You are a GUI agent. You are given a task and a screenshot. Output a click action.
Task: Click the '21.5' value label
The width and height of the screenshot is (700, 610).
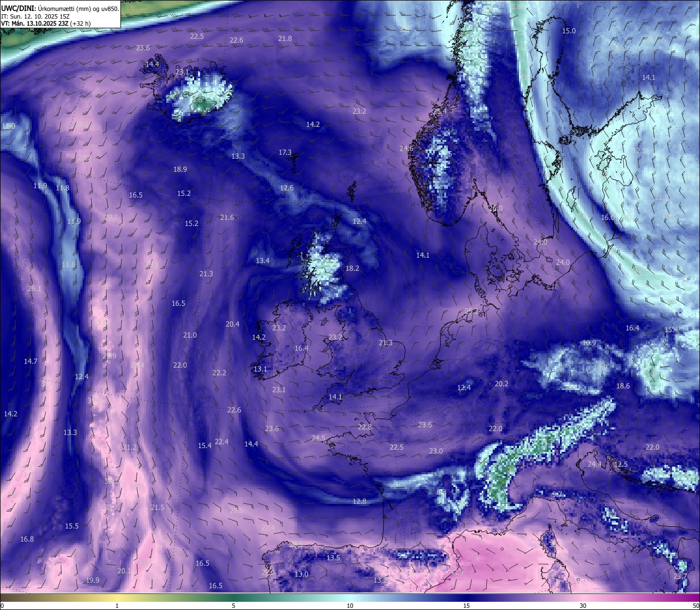coord(157,508)
